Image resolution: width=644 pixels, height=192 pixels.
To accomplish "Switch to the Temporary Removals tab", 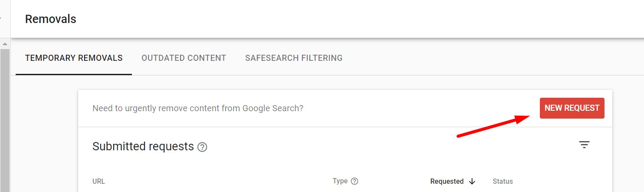I will [74, 58].
